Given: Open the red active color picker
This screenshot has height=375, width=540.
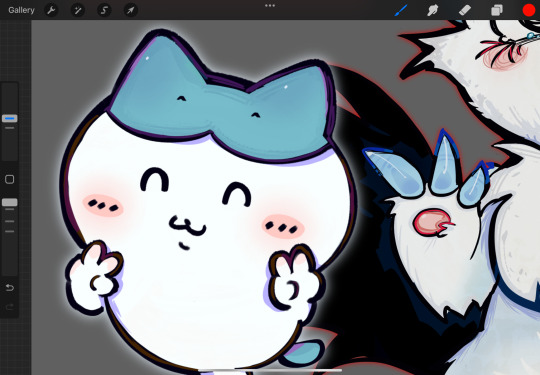Looking at the screenshot, I should (x=529, y=10).
